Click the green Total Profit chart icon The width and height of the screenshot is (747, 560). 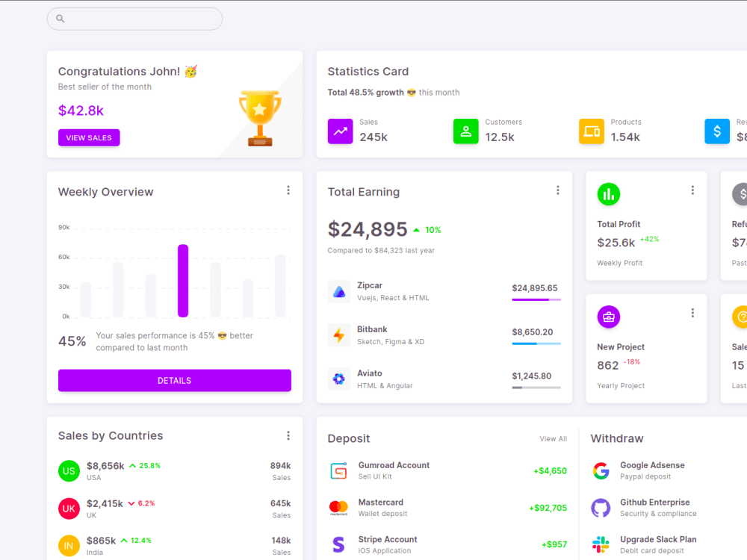(608, 194)
